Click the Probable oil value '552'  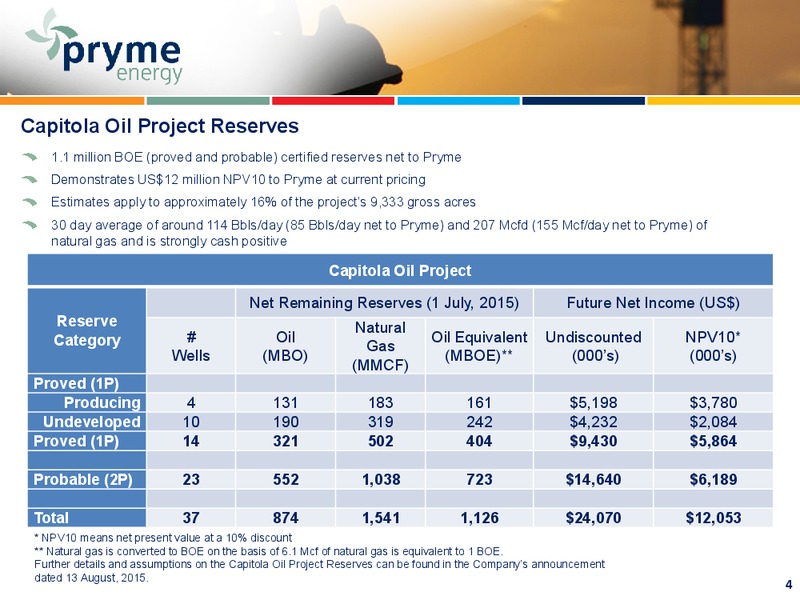(285, 480)
